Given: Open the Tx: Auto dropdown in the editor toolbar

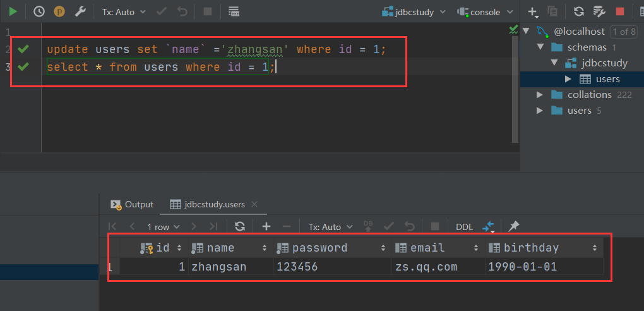Looking at the screenshot, I should 124,12.
